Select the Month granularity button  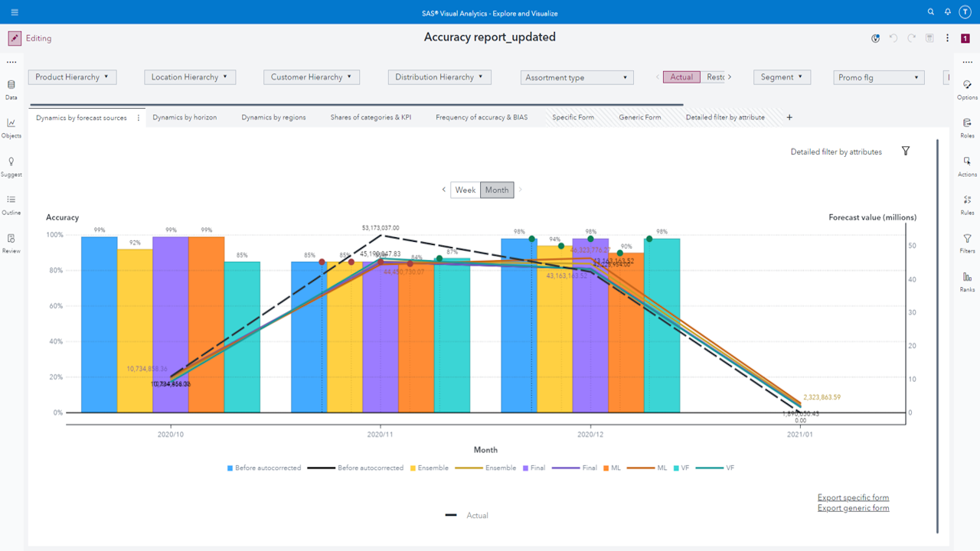point(497,190)
